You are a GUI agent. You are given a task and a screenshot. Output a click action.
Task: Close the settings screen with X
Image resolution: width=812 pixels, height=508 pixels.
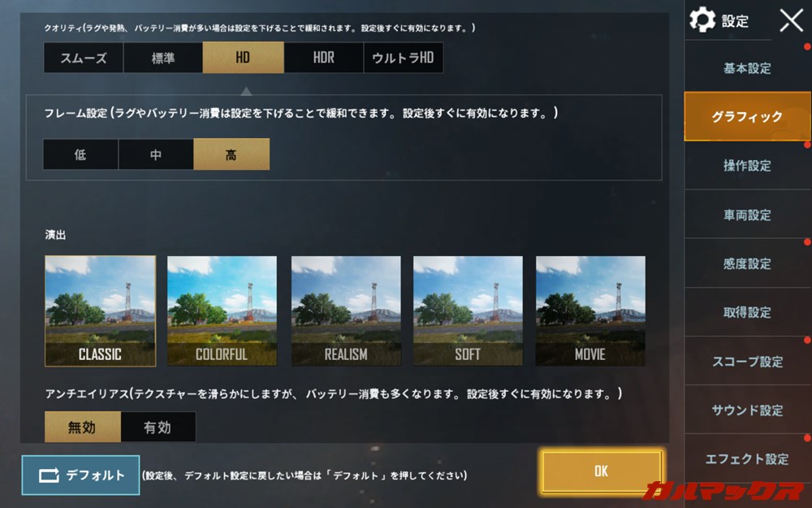pyautogui.click(x=791, y=21)
